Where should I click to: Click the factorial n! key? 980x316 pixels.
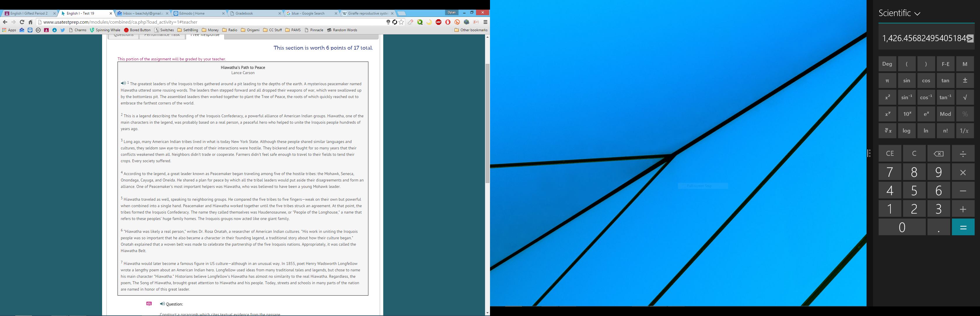click(x=945, y=131)
